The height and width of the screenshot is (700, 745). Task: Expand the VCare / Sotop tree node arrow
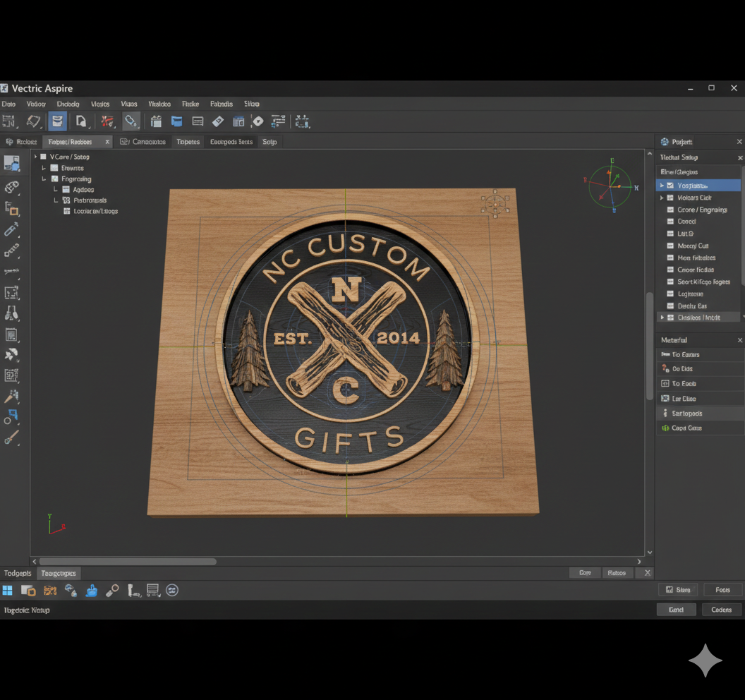[36, 157]
